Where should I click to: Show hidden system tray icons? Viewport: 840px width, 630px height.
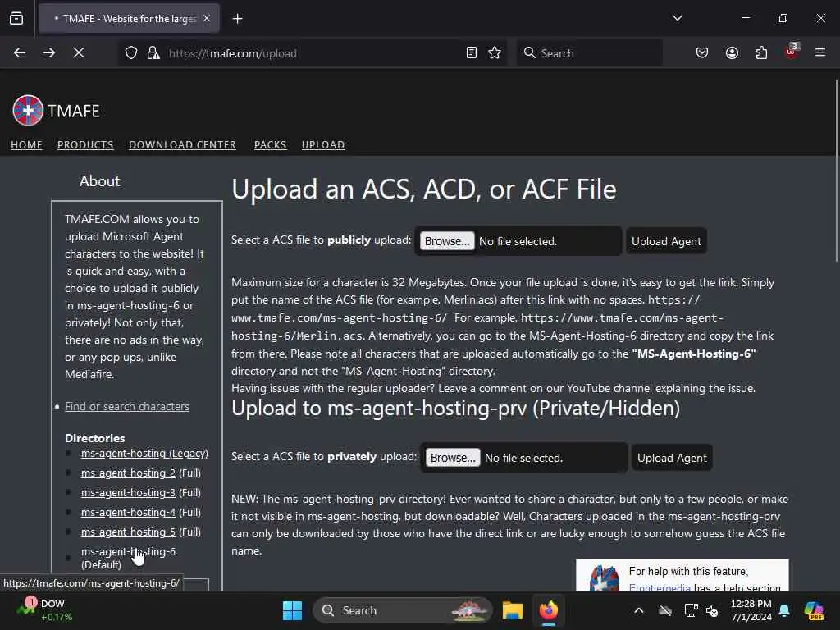click(x=638, y=610)
